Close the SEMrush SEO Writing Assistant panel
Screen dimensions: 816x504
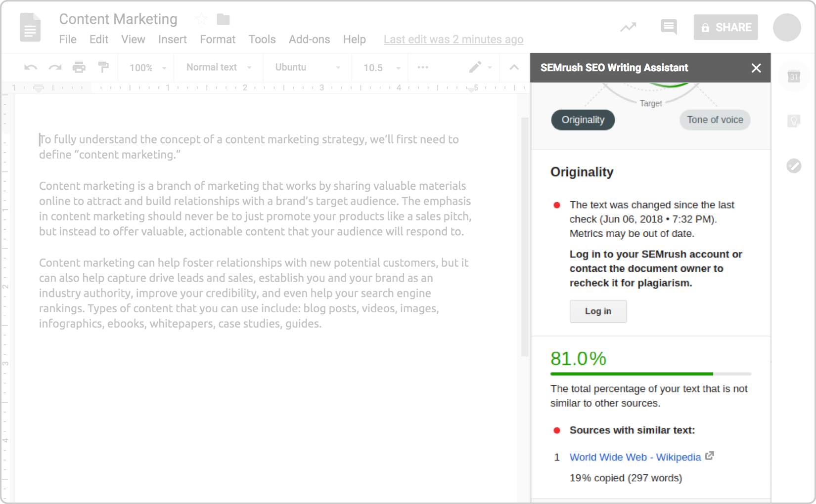coord(756,68)
